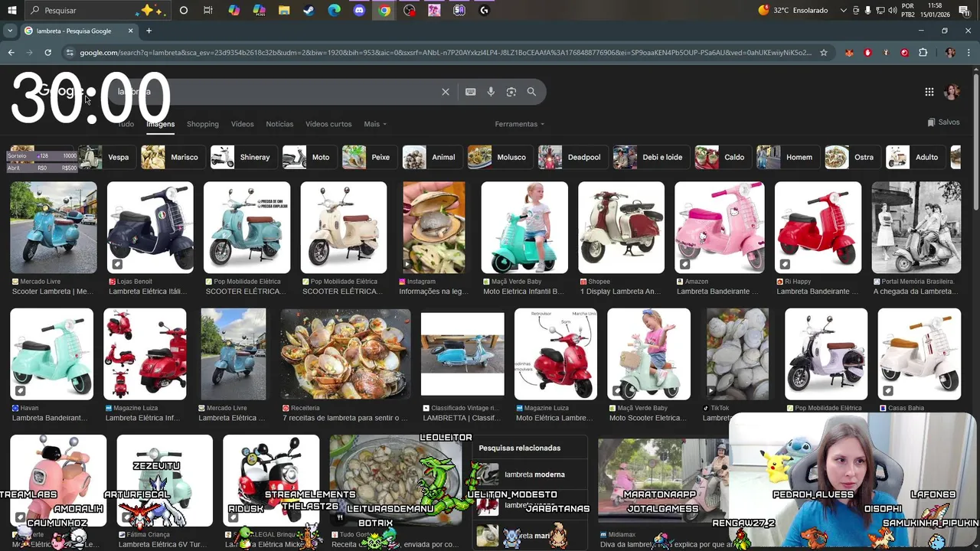
Task: Click the Windows Start button
Action: (11, 11)
